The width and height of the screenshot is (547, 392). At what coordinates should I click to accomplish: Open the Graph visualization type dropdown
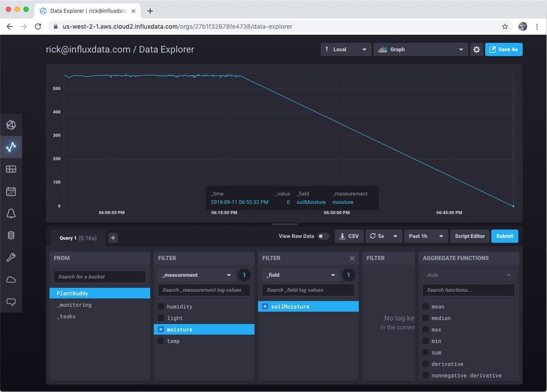(x=420, y=49)
